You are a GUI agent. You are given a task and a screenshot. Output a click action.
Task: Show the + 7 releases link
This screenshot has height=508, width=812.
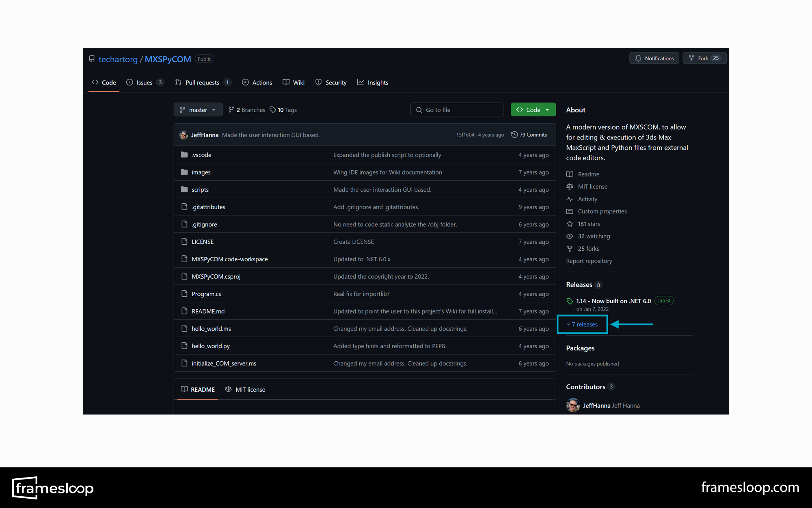(x=582, y=324)
